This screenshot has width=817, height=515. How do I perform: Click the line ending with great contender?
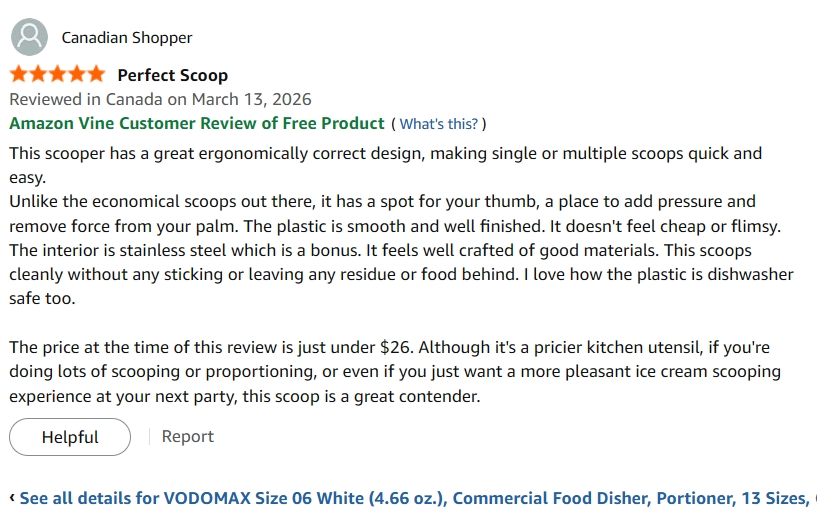(245, 396)
